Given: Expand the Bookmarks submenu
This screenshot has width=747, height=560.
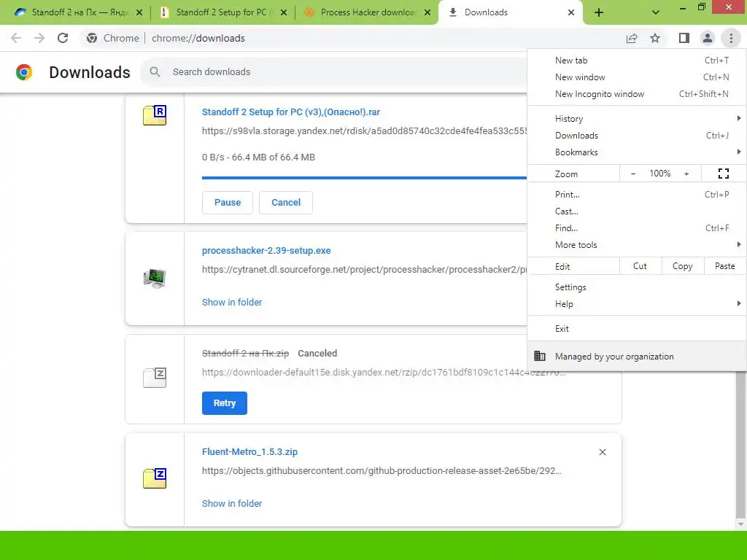Looking at the screenshot, I should (x=637, y=152).
